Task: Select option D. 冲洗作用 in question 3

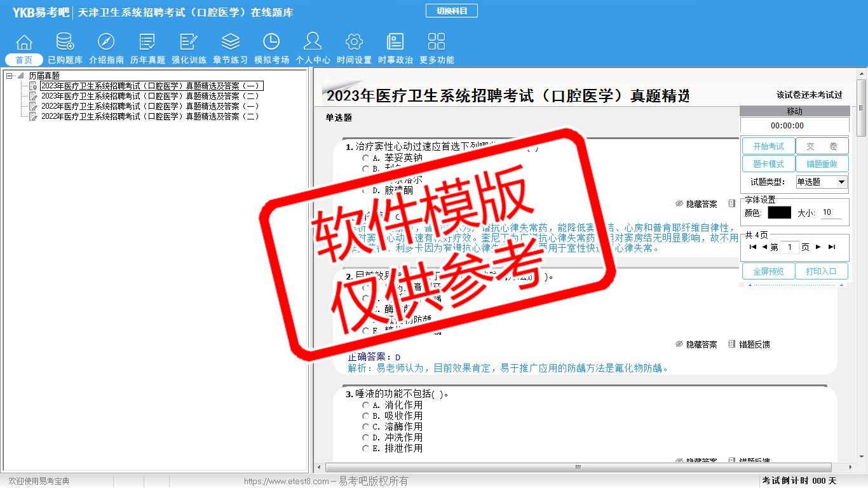Action: pos(365,437)
